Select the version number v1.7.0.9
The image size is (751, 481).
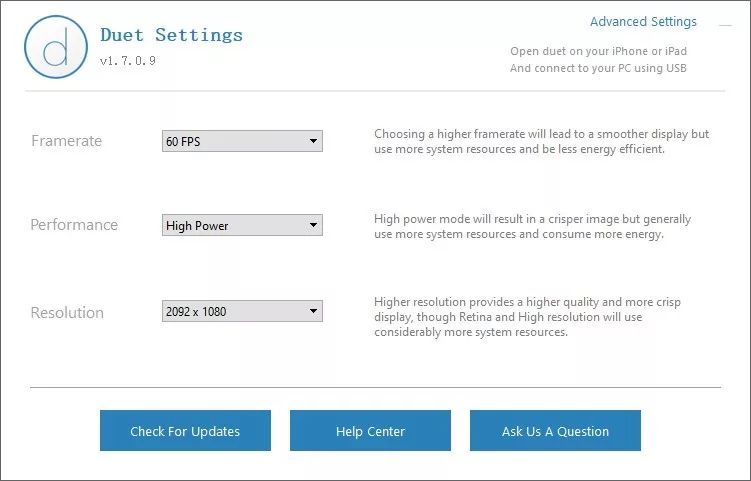[128, 61]
